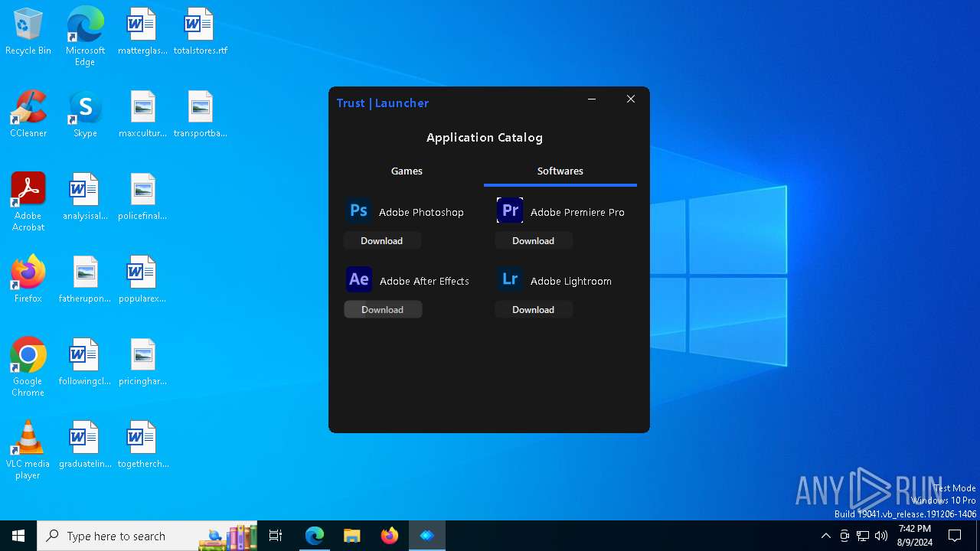Download Adobe Premiere Pro
The image size is (980, 551).
tap(534, 240)
